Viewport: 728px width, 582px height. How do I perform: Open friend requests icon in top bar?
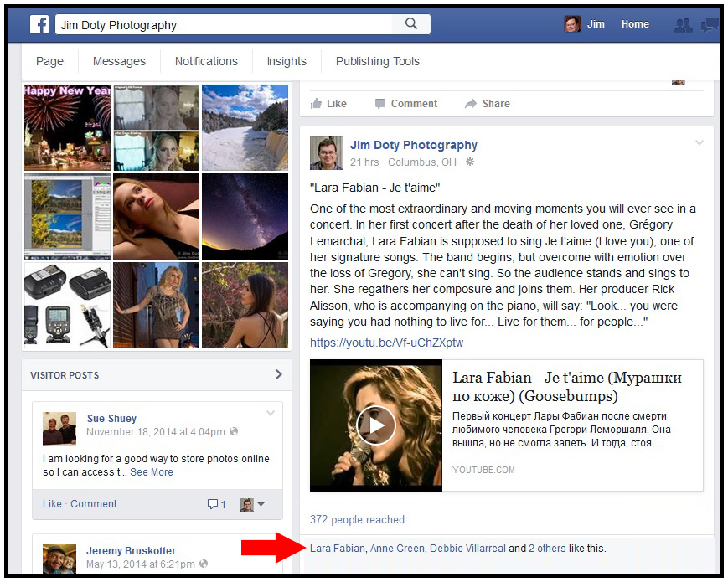pyautogui.click(x=683, y=25)
